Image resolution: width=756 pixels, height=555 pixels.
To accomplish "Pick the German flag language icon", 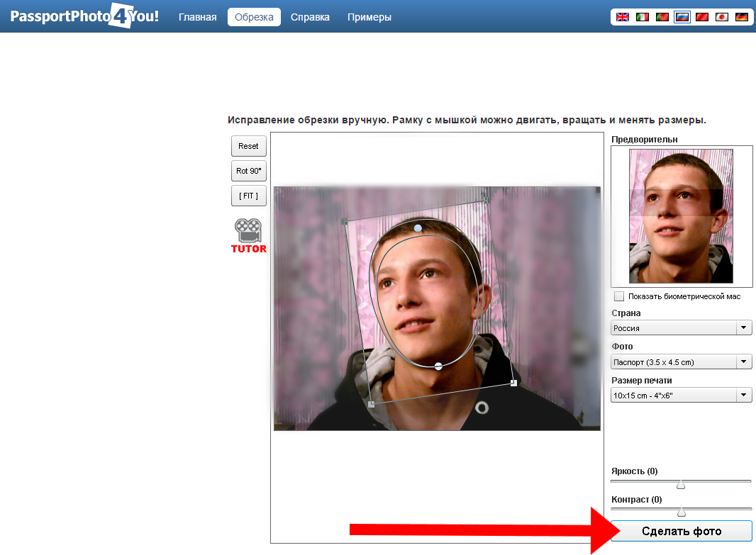I will [x=742, y=17].
